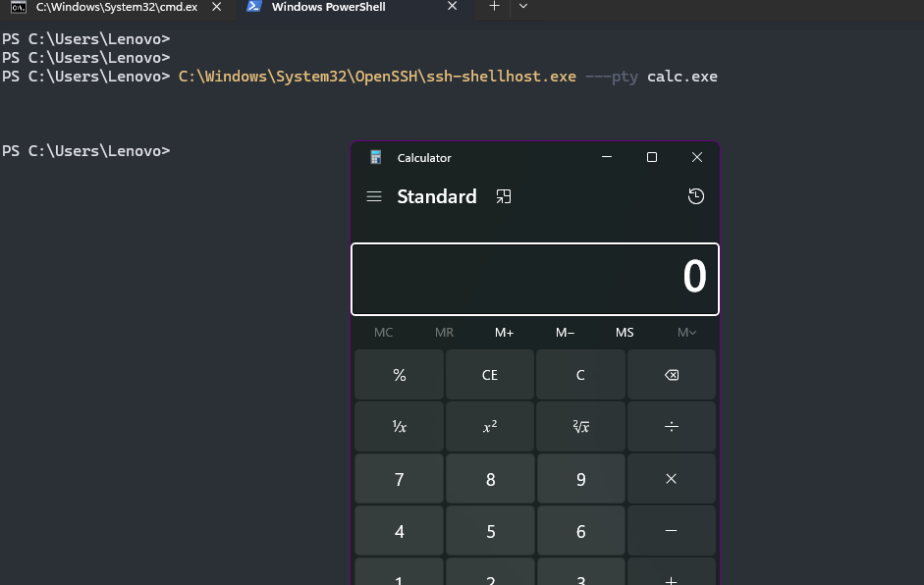The image size is (924, 585).
Task: Switch to C:\Windows\System32\cmd.exe tab
Action: coord(118,8)
